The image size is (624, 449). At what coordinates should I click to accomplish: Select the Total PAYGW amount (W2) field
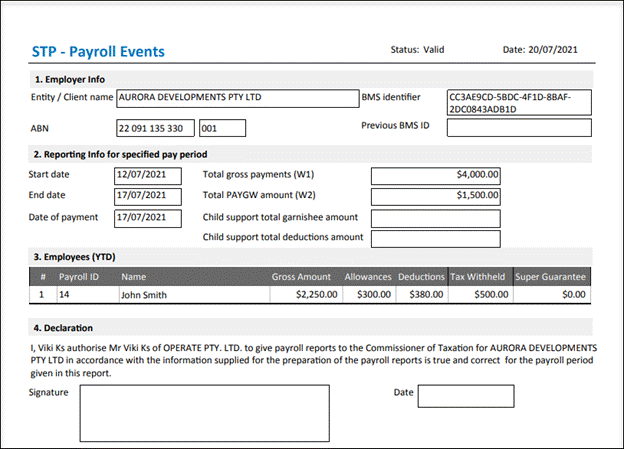click(435, 196)
